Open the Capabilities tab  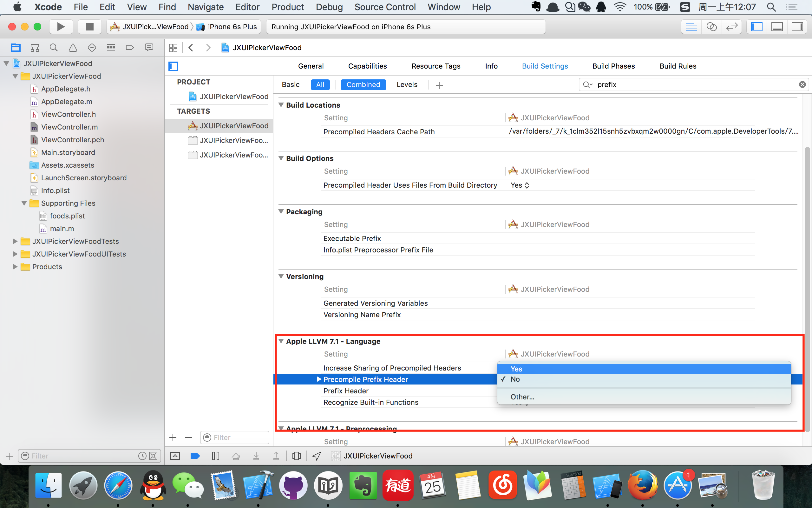tap(367, 66)
